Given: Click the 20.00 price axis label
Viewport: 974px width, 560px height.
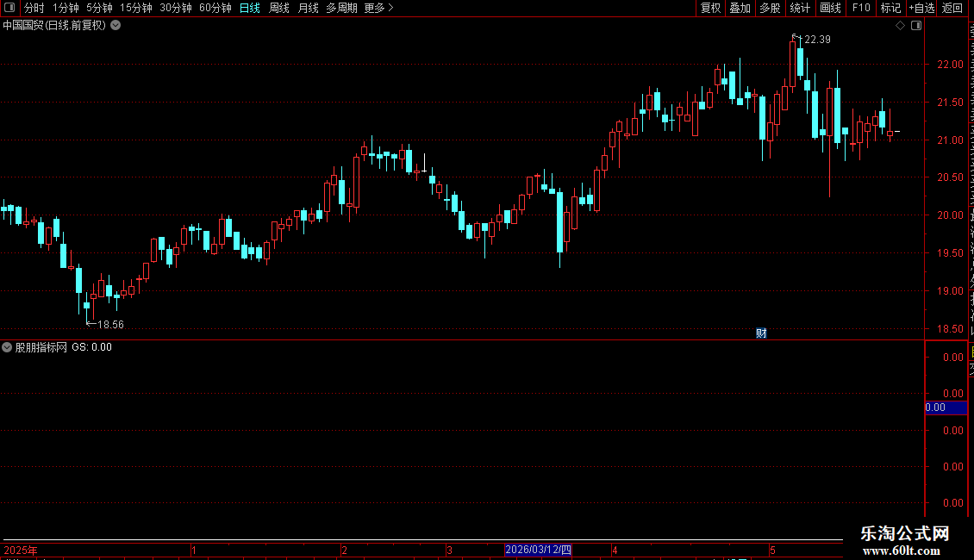Looking at the screenshot, I should 950,215.
